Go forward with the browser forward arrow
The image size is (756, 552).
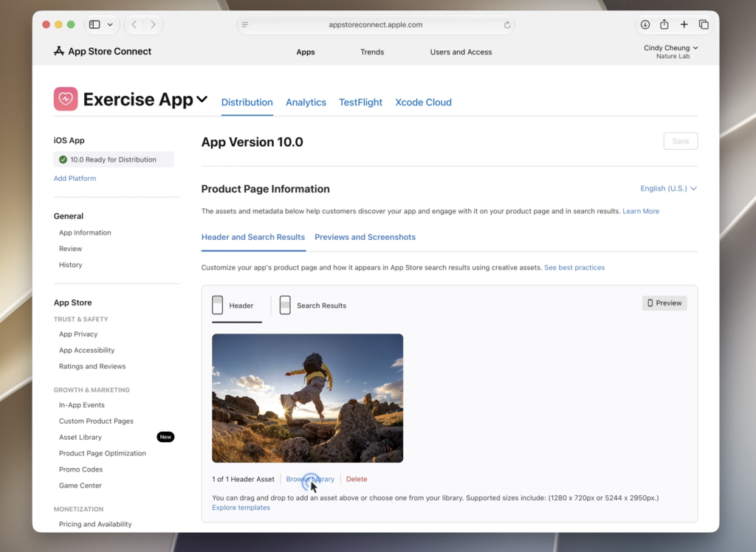(153, 24)
